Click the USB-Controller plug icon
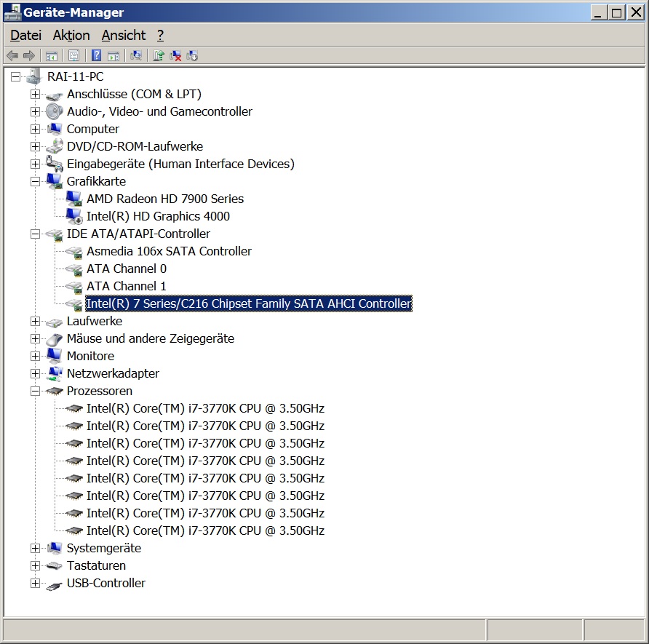Screen dimensions: 649x644 pyautogui.click(x=55, y=584)
